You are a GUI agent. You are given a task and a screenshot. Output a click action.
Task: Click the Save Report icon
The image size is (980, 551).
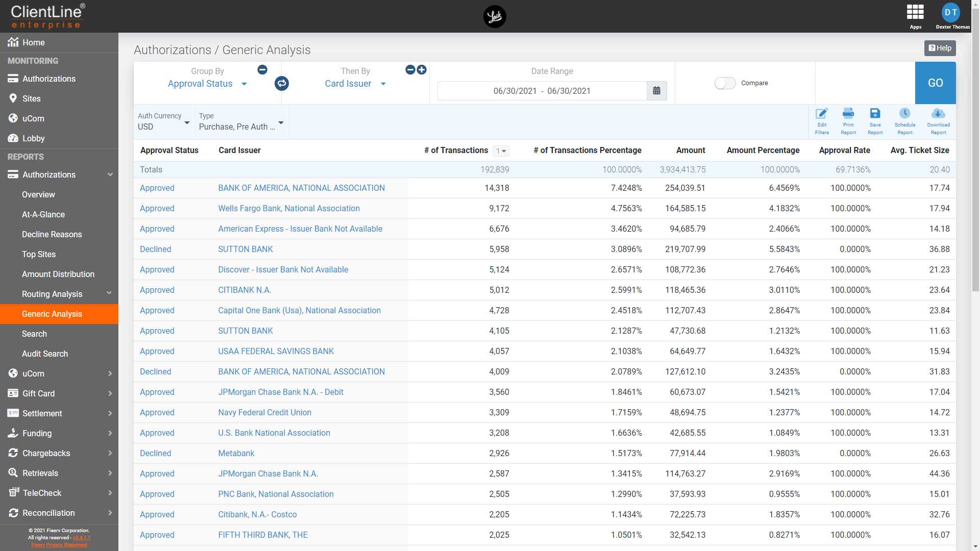(875, 114)
